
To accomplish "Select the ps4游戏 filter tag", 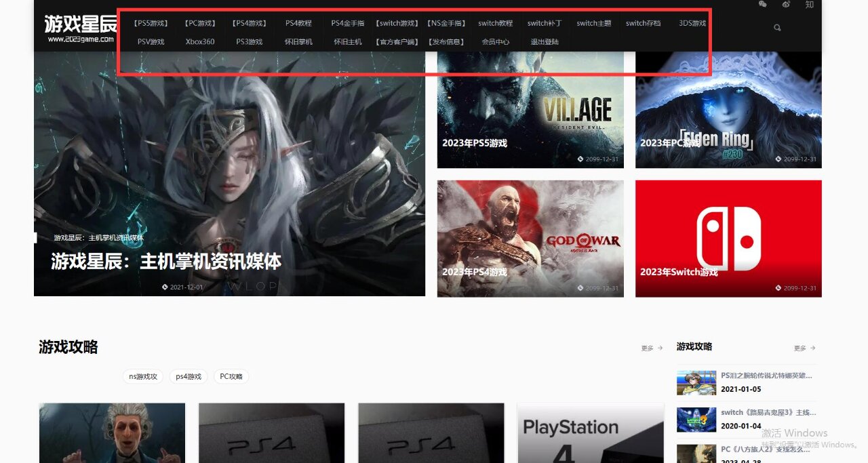I will pos(189,376).
